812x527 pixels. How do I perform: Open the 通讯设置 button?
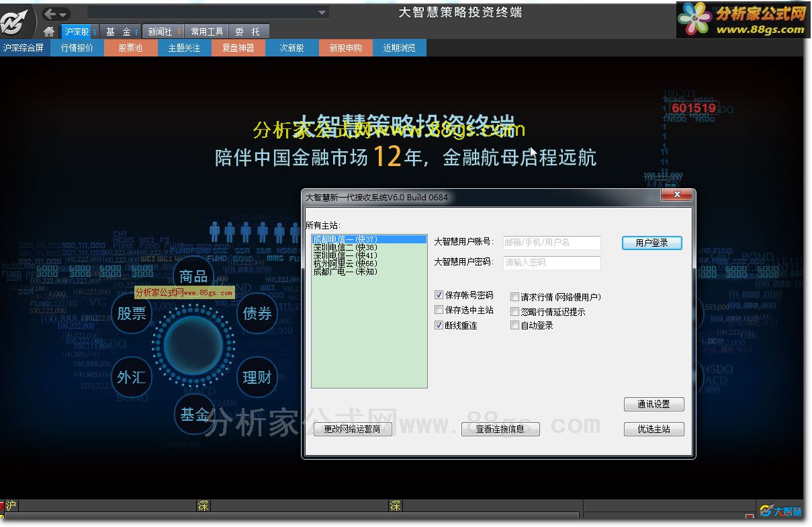pyautogui.click(x=653, y=404)
